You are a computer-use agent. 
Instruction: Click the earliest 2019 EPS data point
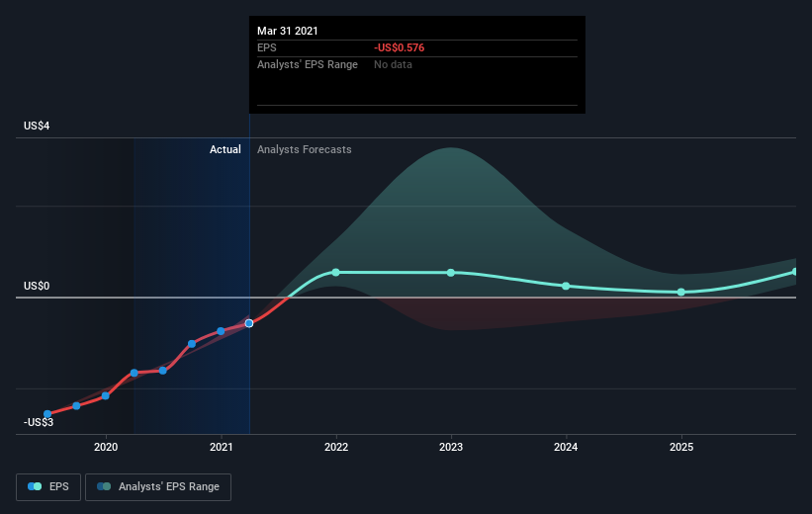click(x=47, y=414)
